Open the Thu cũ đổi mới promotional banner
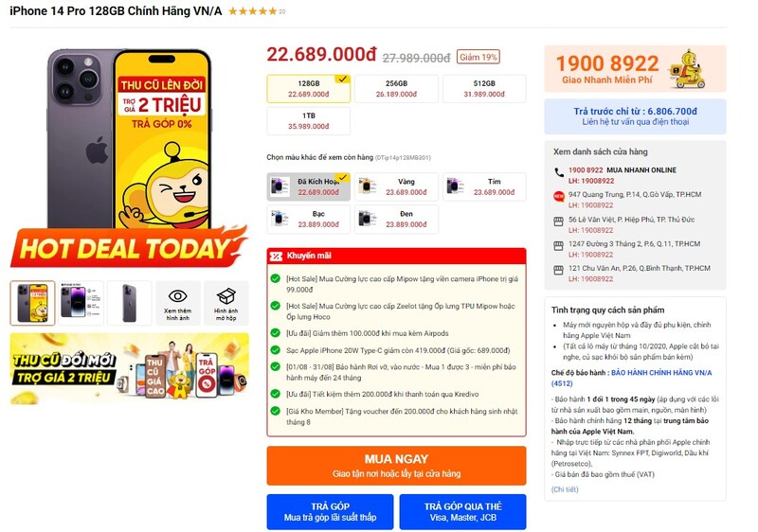758x532 pixels. [x=130, y=369]
